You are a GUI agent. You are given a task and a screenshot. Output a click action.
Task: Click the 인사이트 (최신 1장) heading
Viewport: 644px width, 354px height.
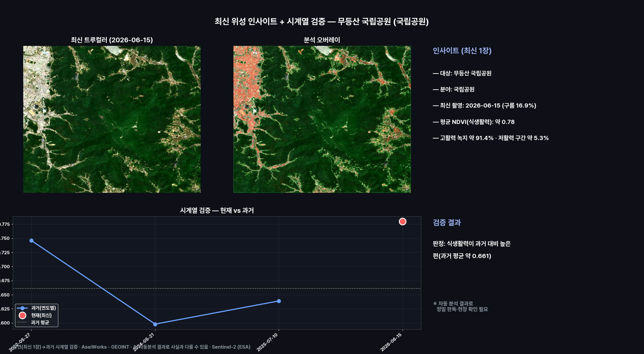(462, 51)
